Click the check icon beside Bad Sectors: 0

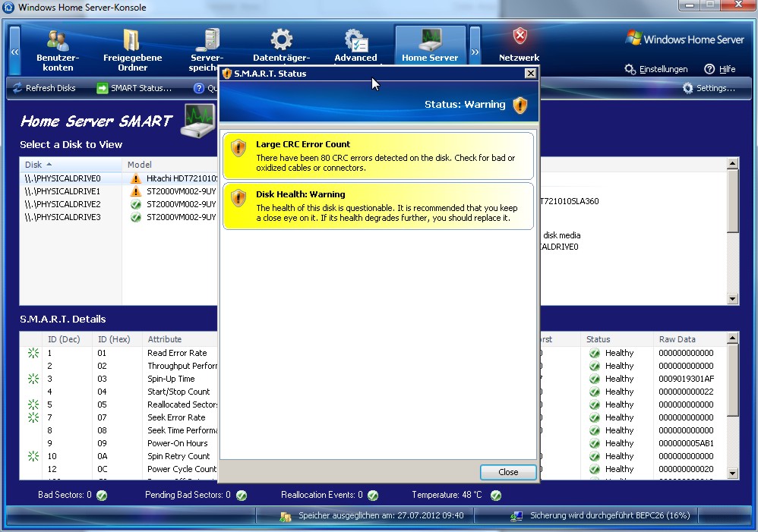pos(102,496)
